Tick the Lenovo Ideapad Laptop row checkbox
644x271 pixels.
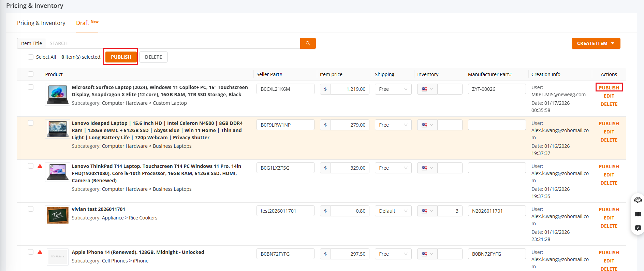[x=31, y=123]
